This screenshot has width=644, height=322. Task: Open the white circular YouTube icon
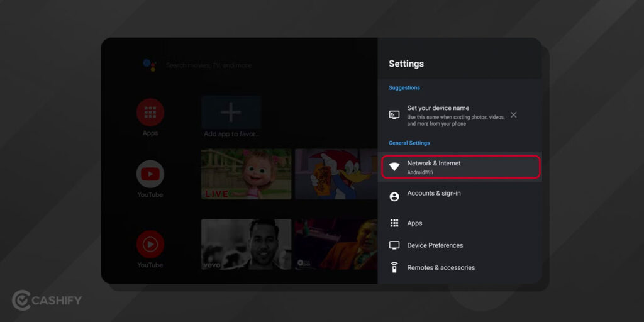[150, 174]
